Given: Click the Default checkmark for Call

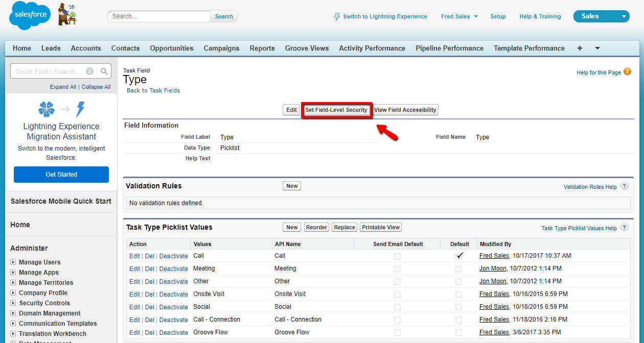Looking at the screenshot, I should click(x=459, y=256).
